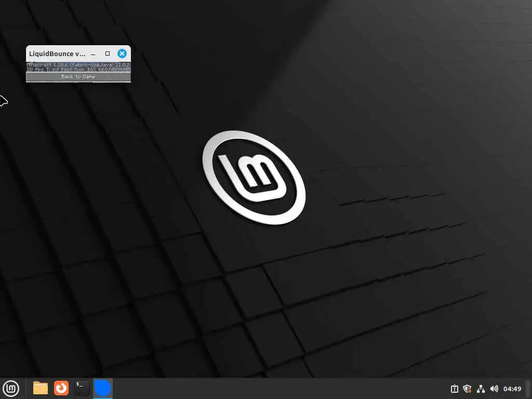Click the Minecraft version debug text line
Viewport: 532px width, 399px height.
click(x=78, y=64)
